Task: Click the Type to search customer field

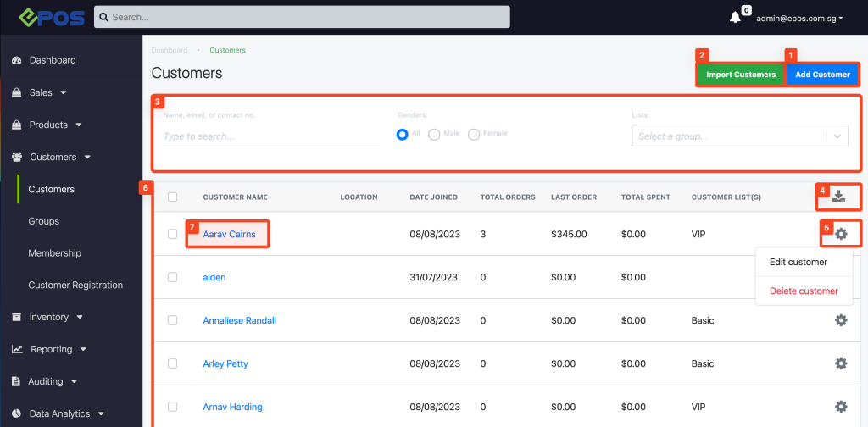Action: click(271, 136)
